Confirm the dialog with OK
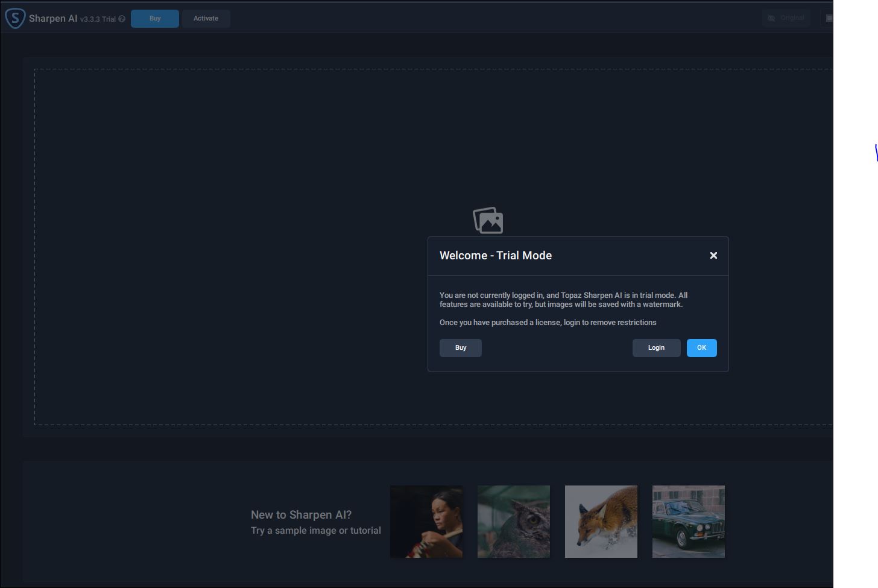 [701, 348]
